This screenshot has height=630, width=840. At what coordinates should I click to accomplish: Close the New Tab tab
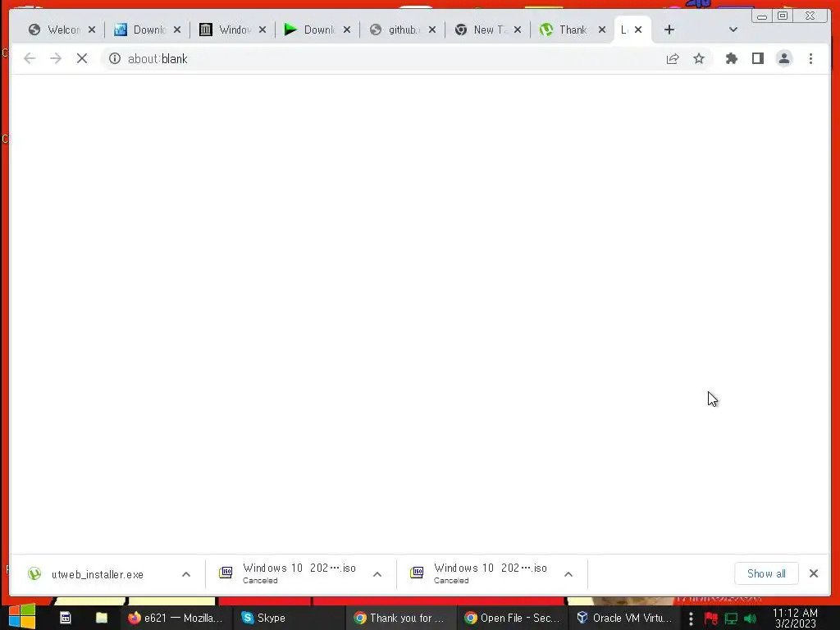pos(518,30)
